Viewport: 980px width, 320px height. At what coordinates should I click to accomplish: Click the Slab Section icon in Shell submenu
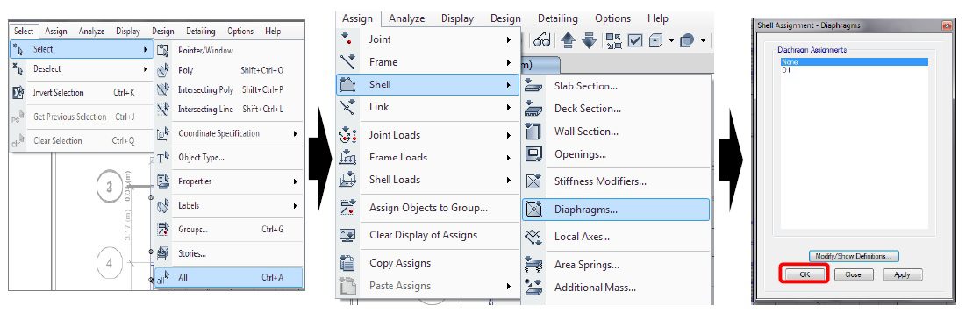point(533,86)
